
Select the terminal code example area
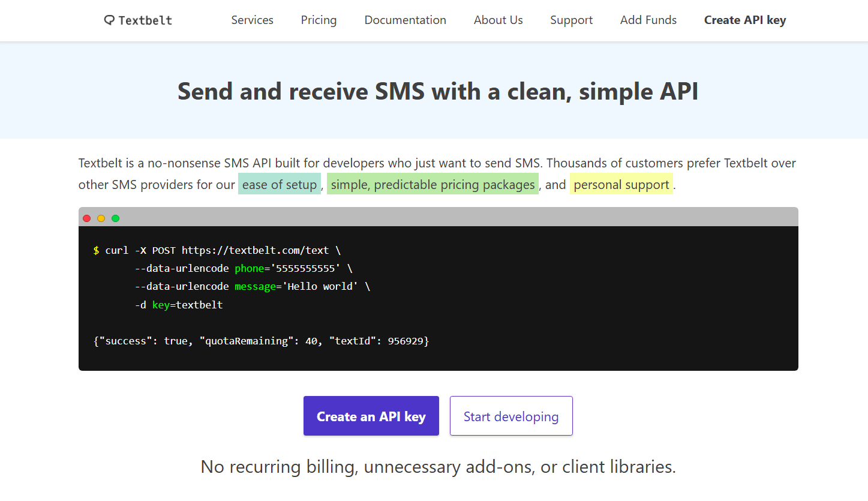(438, 297)
